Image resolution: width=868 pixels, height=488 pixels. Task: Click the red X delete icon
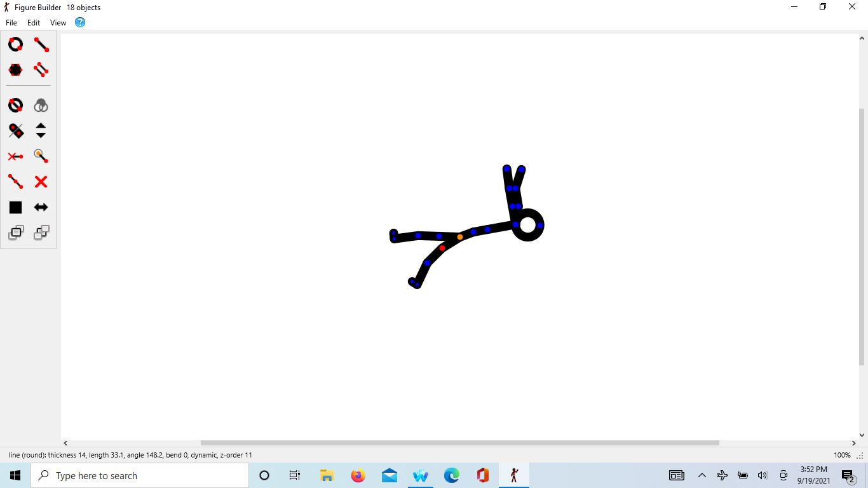point(41,182)
